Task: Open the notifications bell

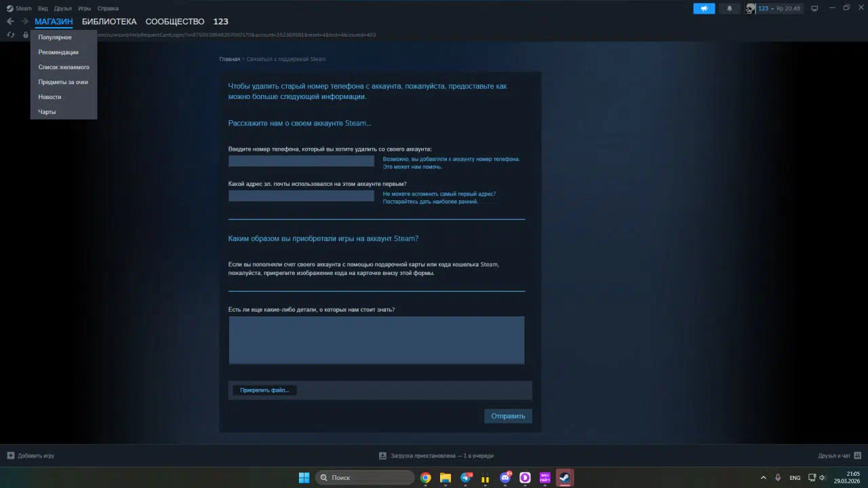Action: coord(730,8)
